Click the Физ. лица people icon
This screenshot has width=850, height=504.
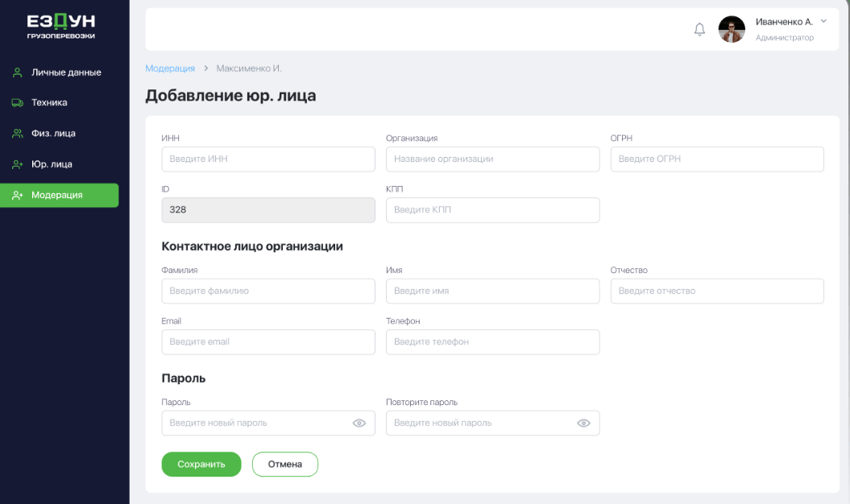click(x=17, y=134)
